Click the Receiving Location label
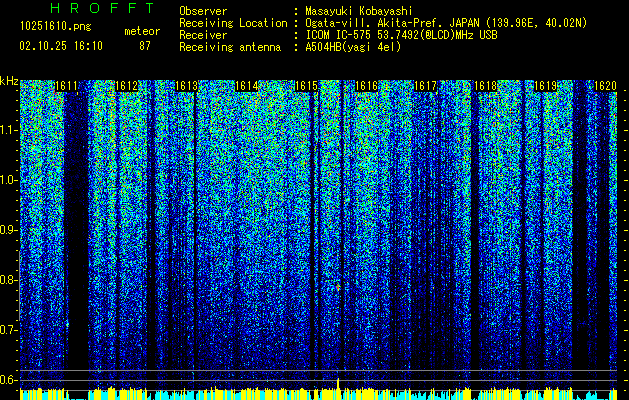 click(233, 24)
